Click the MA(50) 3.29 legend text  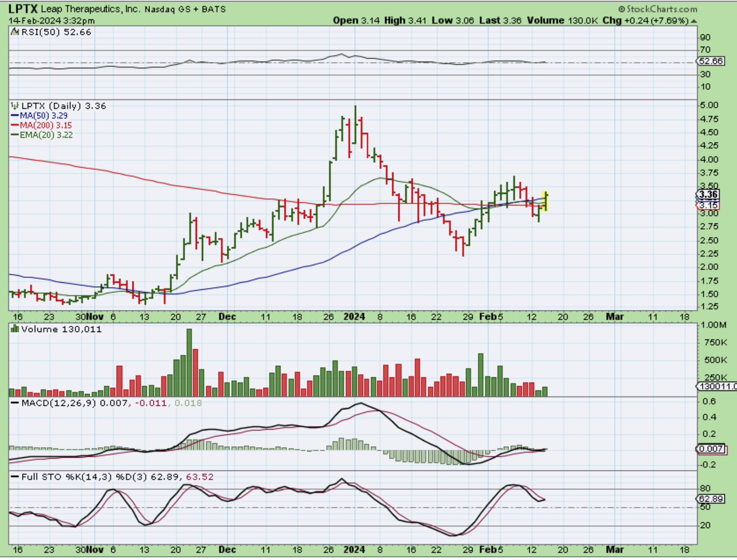[44, 116]
